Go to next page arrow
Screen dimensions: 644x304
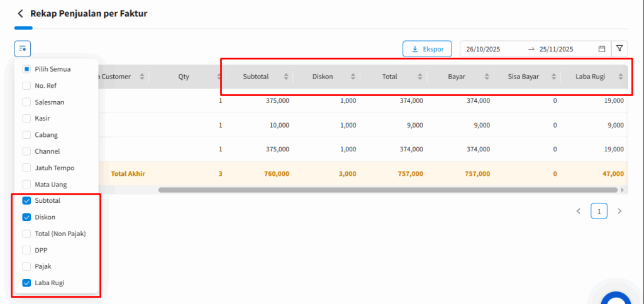619,212
